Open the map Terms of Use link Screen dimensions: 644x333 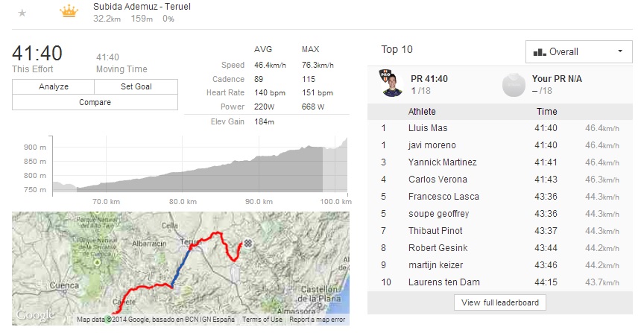point(262,320)
